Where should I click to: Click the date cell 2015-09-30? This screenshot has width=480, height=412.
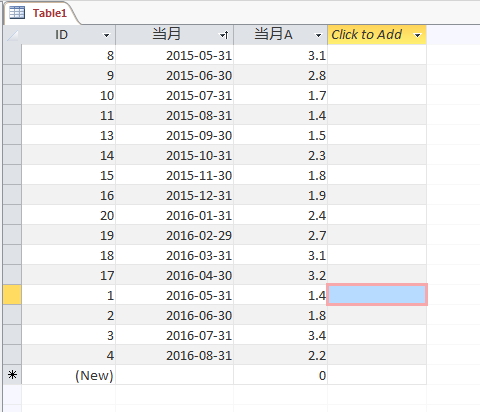coord(175,135)
